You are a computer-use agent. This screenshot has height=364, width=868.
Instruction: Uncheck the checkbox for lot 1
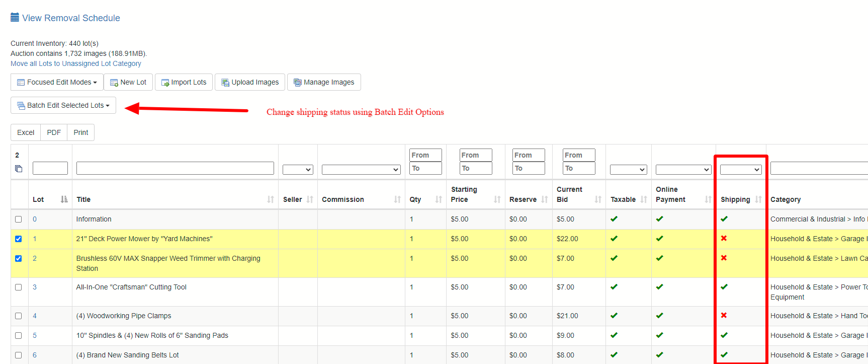click(19, 239)
